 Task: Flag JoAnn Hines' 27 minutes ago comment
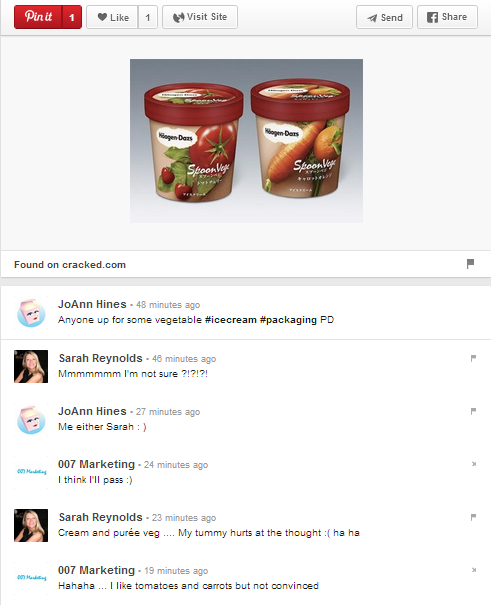coord(473,411)
